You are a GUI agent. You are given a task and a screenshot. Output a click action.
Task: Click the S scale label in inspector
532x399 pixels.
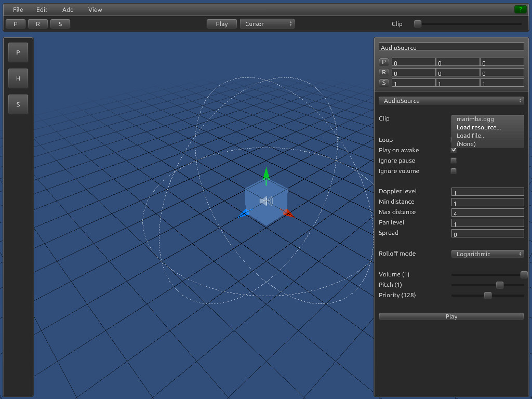[384, 83]
